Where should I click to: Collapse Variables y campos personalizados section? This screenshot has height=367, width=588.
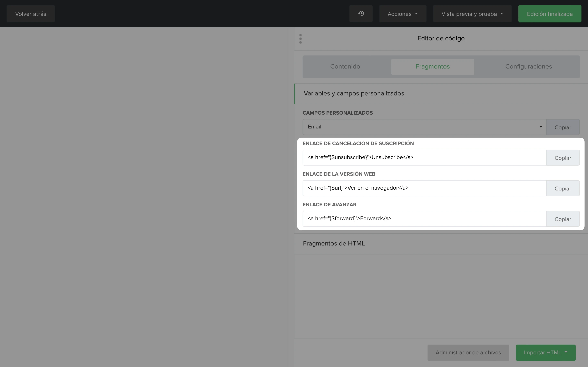click(354, 93)
